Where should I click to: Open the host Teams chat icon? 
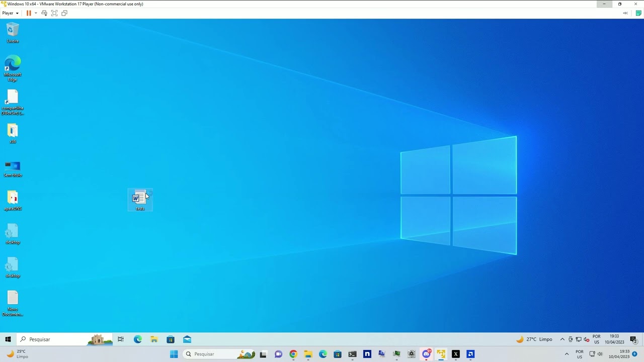278,354
